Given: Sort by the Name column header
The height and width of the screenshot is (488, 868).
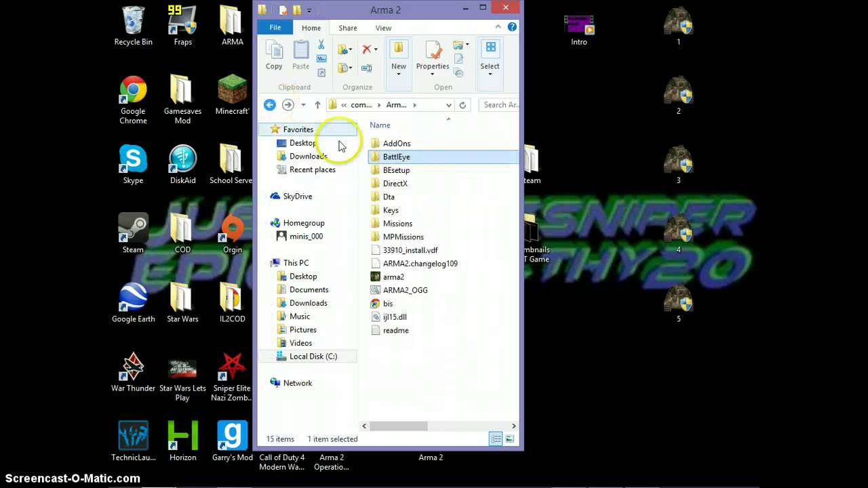Looking at the screenshot, I should tap(380, 125).
